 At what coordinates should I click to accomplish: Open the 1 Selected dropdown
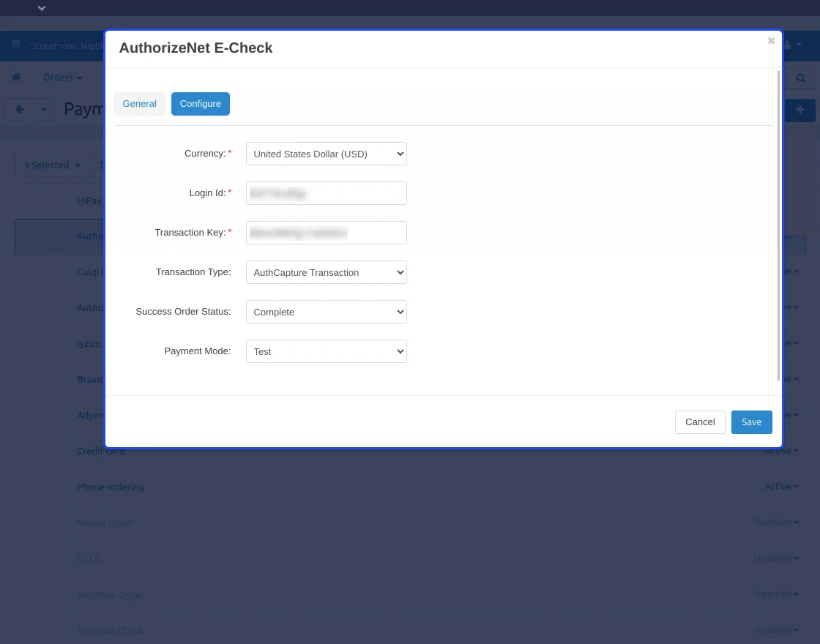point(52,165)
